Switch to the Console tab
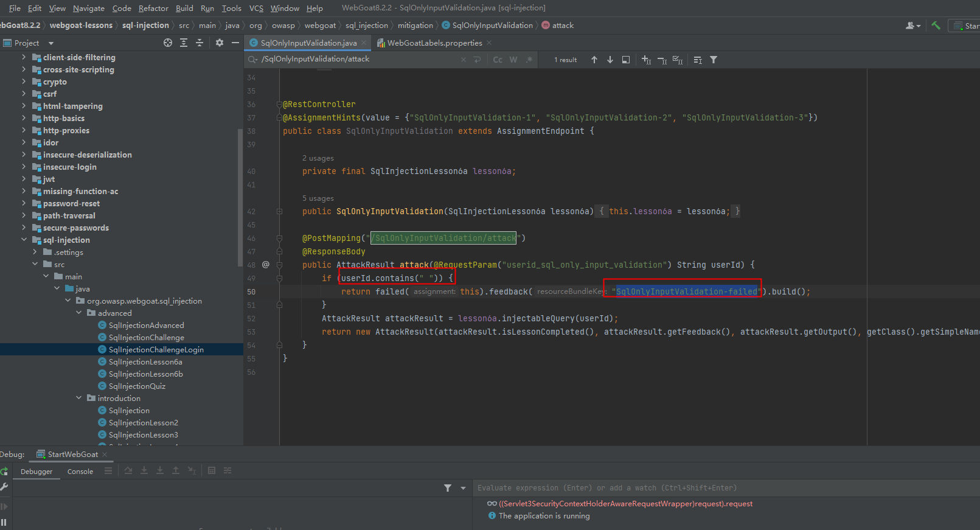 pyautogui.click(x=80, y=472)
